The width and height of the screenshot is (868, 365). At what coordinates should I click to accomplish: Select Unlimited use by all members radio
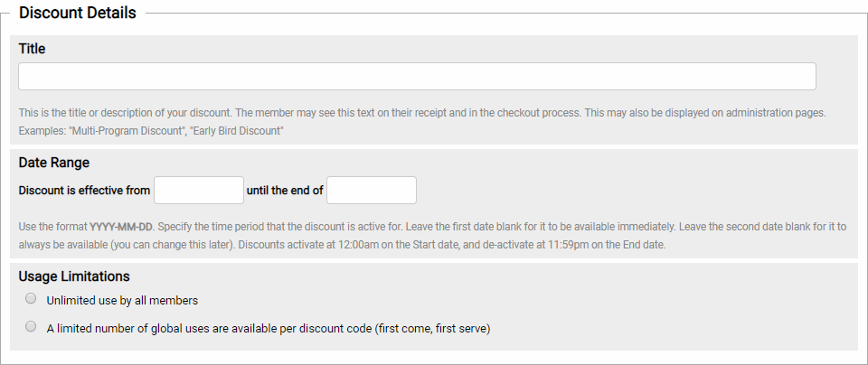coord(32,299)
